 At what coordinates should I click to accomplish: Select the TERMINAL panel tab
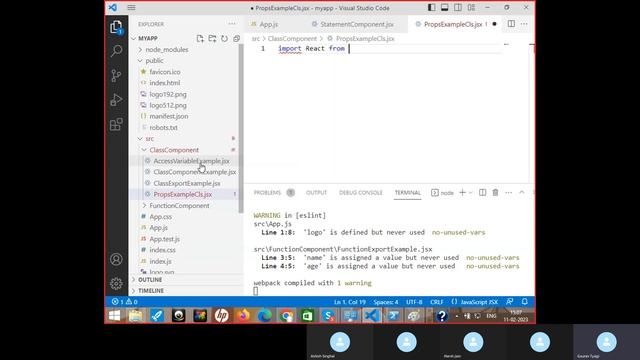click(407, 193)
